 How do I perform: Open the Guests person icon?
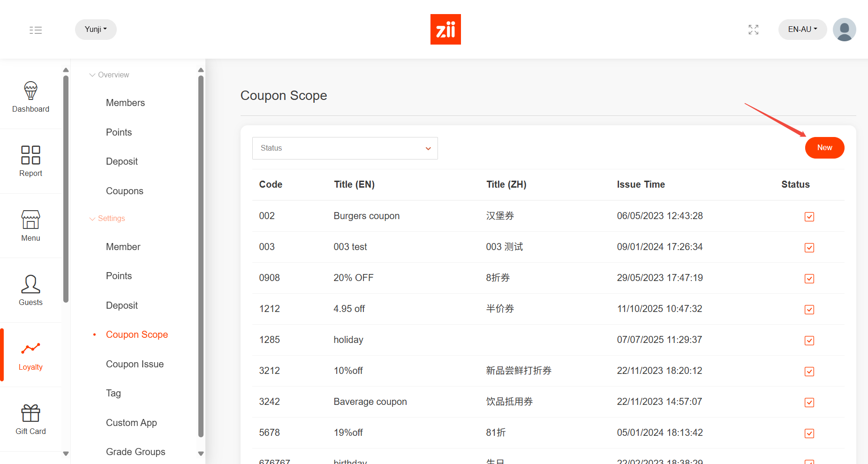tap(30, 284)
